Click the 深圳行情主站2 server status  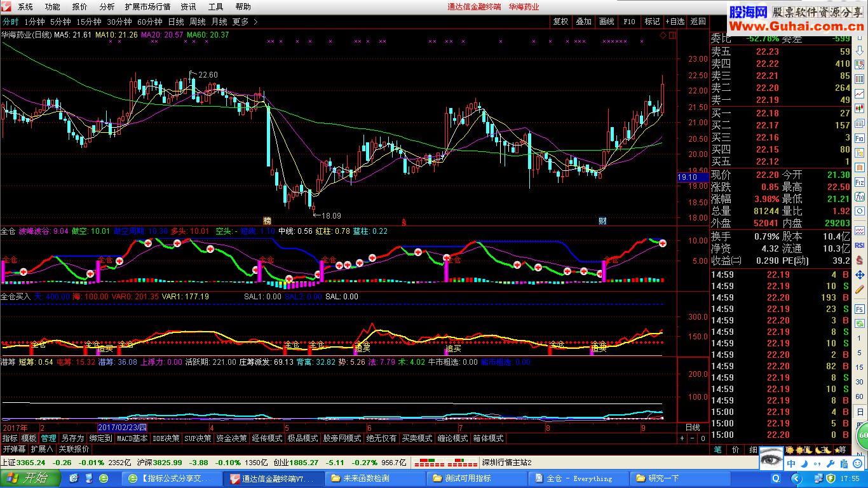507,463
